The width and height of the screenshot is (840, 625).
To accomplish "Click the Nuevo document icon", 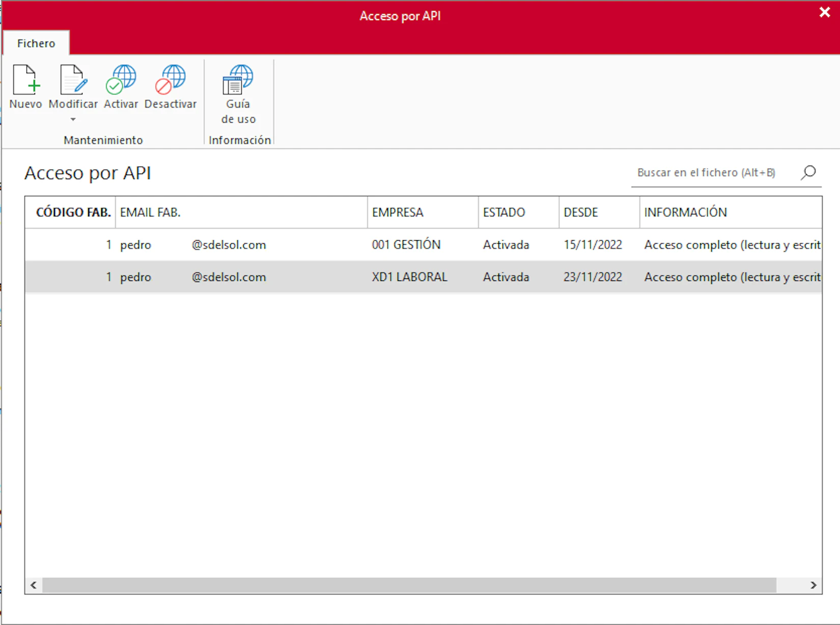I will [25, 80].
